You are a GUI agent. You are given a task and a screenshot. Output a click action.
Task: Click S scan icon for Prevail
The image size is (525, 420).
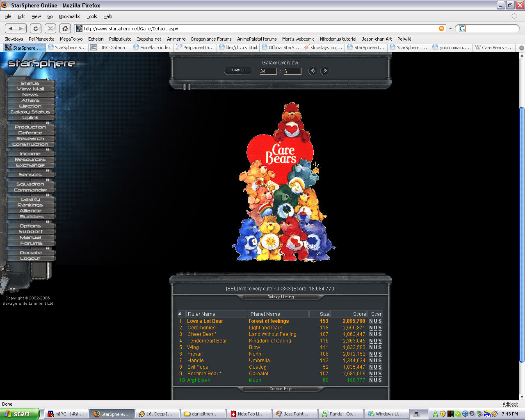pyautogui.click(x=380, y=354)
